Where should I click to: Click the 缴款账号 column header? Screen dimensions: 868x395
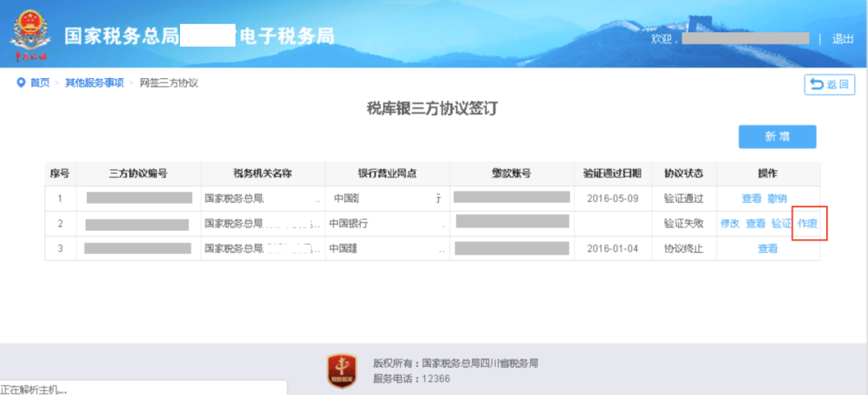(512, 174)
